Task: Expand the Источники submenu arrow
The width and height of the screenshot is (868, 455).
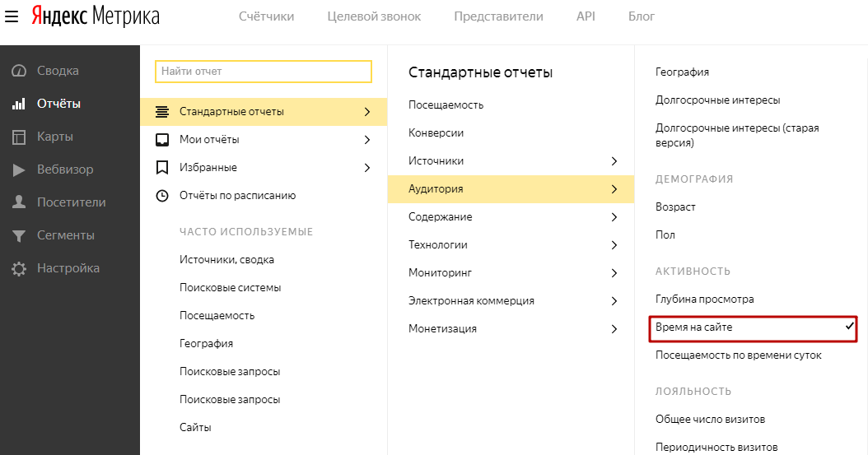Action: point(614,161)
